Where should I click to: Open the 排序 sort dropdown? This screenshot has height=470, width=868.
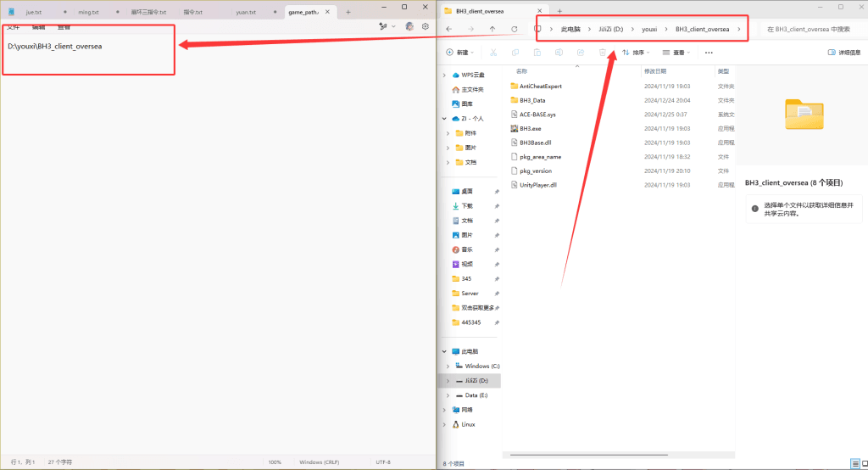coord(637,53)
